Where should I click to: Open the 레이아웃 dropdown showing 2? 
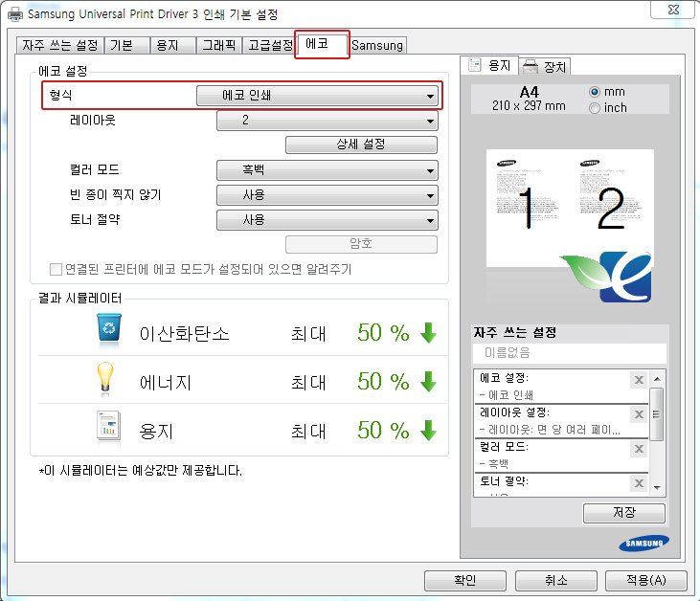(327, 121)
